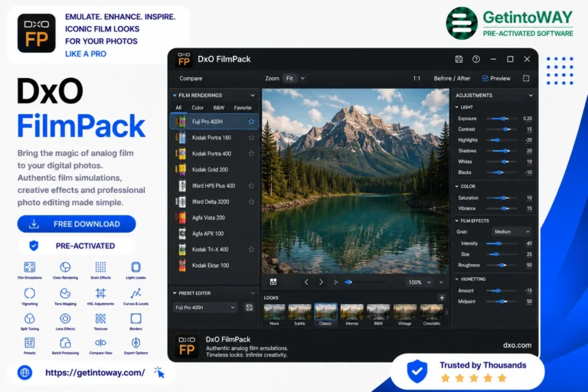The height and width of the screenshot is (392, 588).
Task: Toggle fullscreen view icon beside Preview
Action: (526, 78)
